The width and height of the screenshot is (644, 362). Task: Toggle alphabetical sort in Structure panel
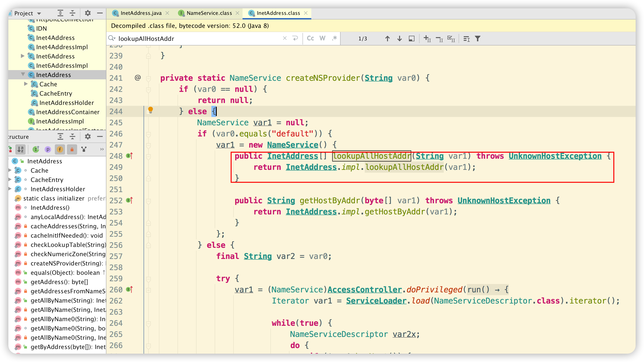[x=20, y=149]
